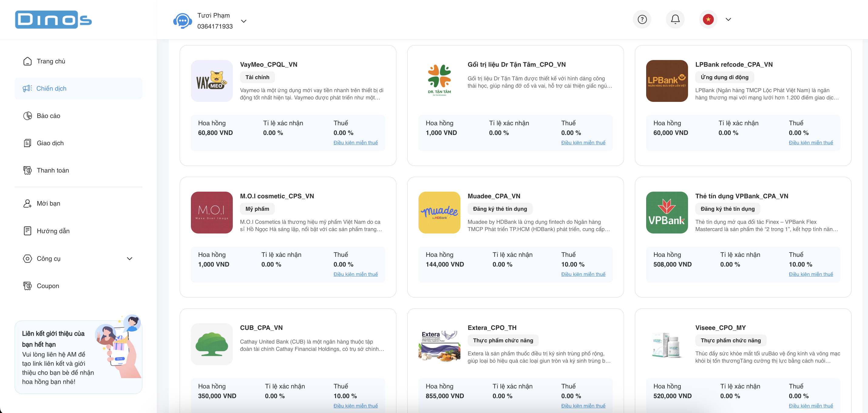Click the Dinos logo
This screenshot has width=868, height=413.
(x=53, y=19)
